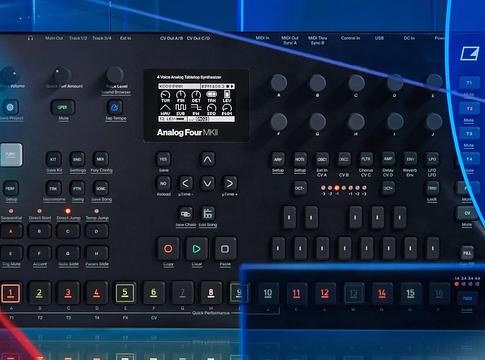
Task: Click the Quick Perf Amount knob
Action: tap(61, 75)
